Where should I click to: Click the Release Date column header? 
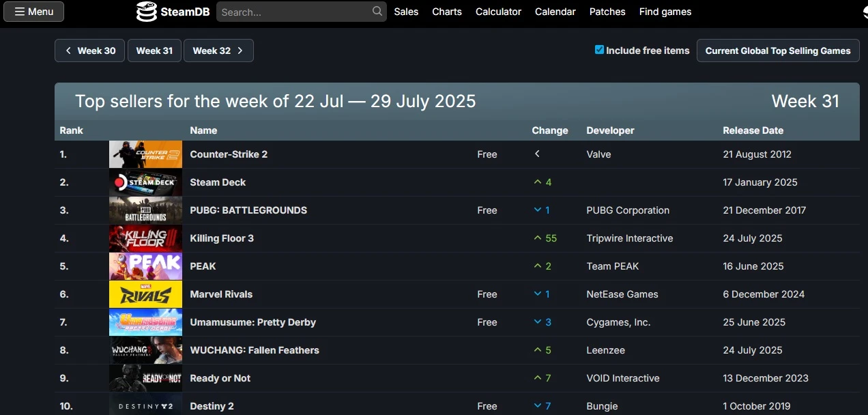click(x=753, y=130)
